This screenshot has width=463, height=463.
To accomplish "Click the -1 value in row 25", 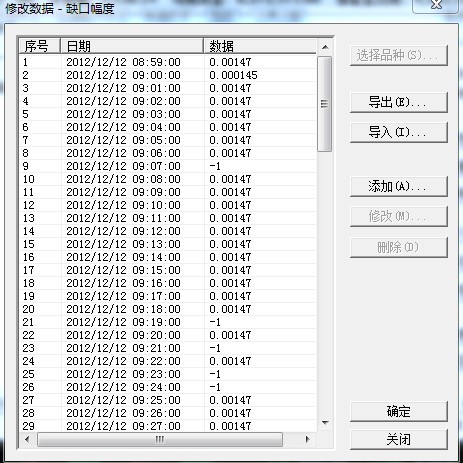I will [215, 374].
